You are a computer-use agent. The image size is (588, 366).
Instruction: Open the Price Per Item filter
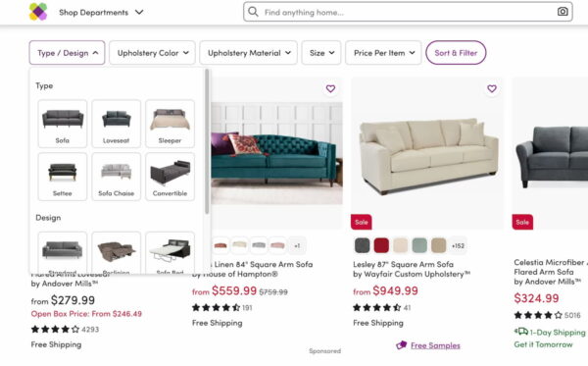point(383,53)
